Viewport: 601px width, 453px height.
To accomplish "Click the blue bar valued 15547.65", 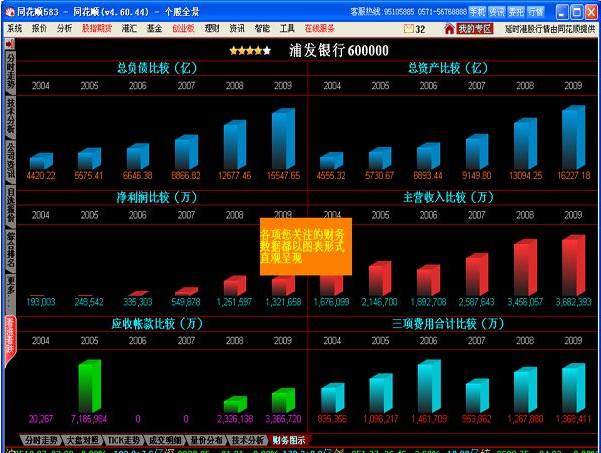I will pyautogui.click(x=283, y=139).
